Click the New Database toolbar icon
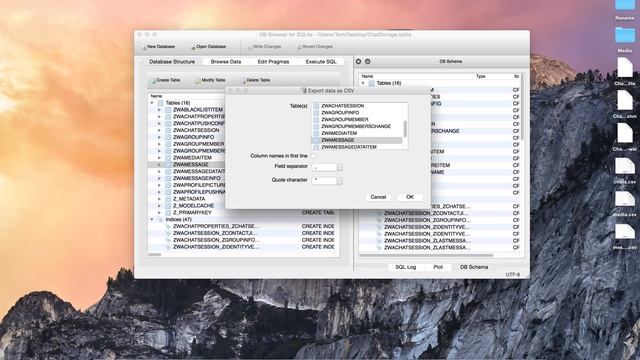The image size is (640, 360). coord(144,47)
